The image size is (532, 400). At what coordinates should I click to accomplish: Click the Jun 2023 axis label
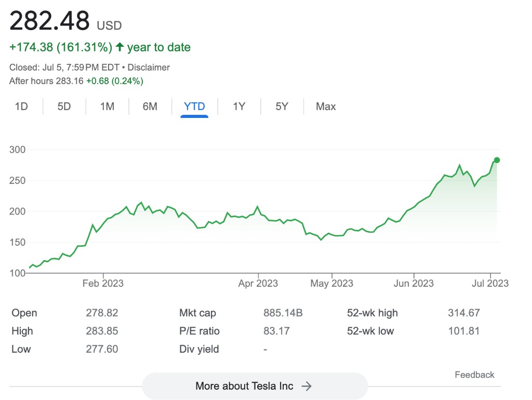[x=414, y=283]
